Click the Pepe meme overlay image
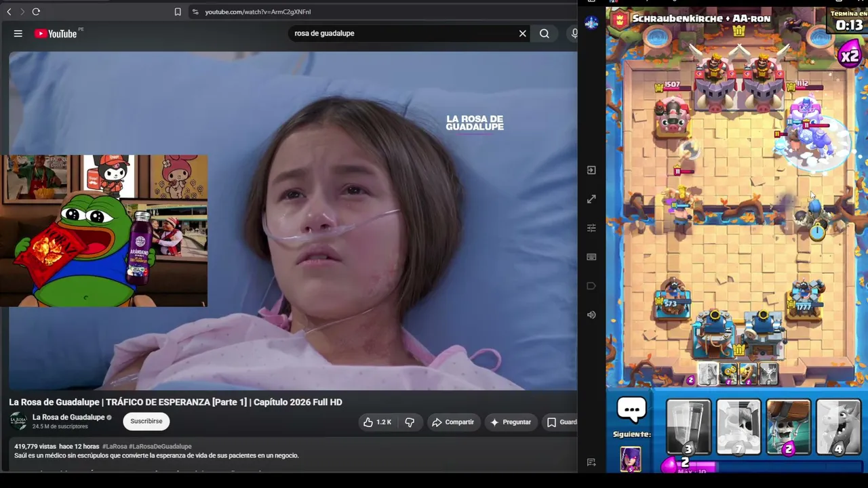 point(104,230)
